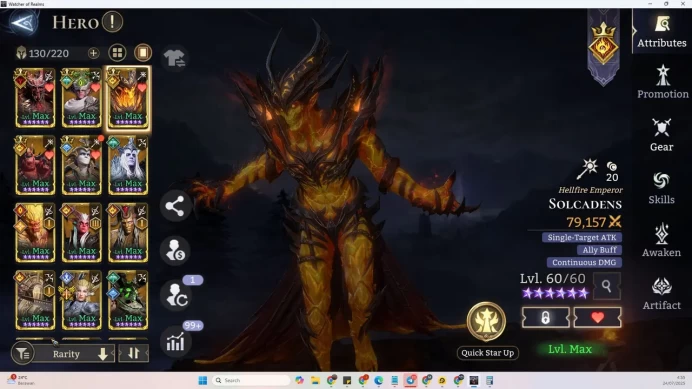Screen dimensions: 692x389
Task: Open the Gear tab
Action: [x=662, y=136]
